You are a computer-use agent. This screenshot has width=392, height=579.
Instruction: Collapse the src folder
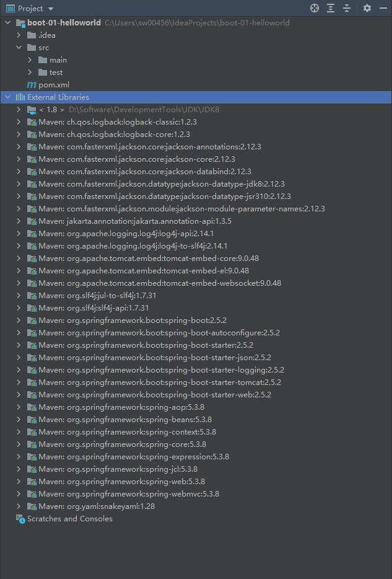coord(19,48)
